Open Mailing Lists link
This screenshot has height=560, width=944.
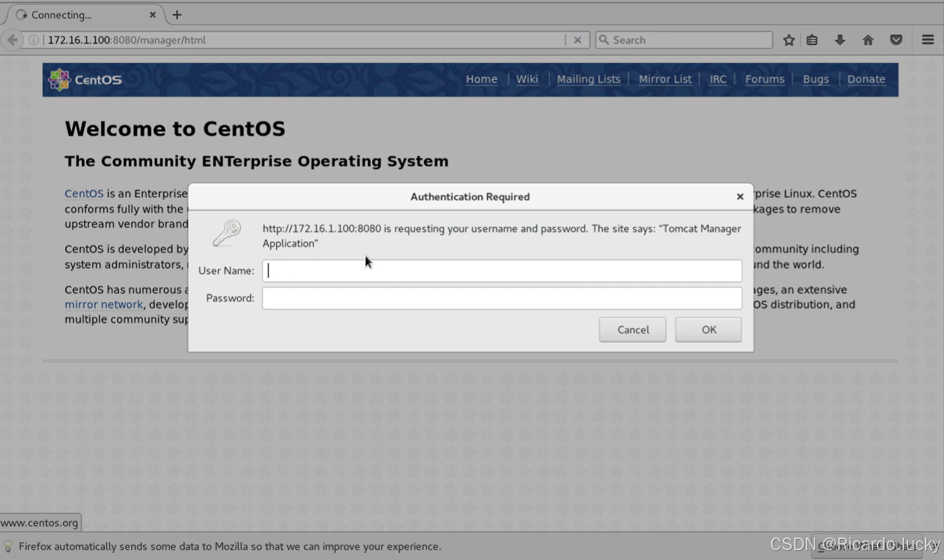(589, 79)
